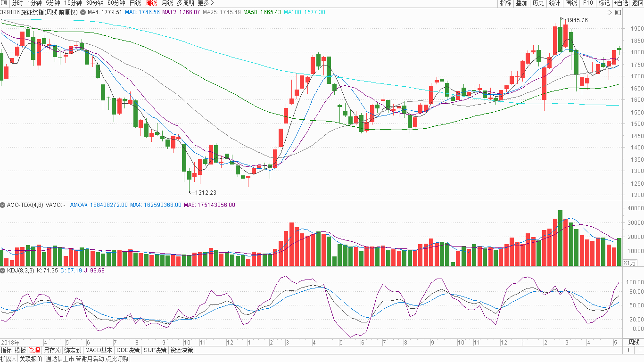This screenshot has width=644, height=362.
Task: Click the 周线 period label at bottom-right
Action: tap(634, 342)
